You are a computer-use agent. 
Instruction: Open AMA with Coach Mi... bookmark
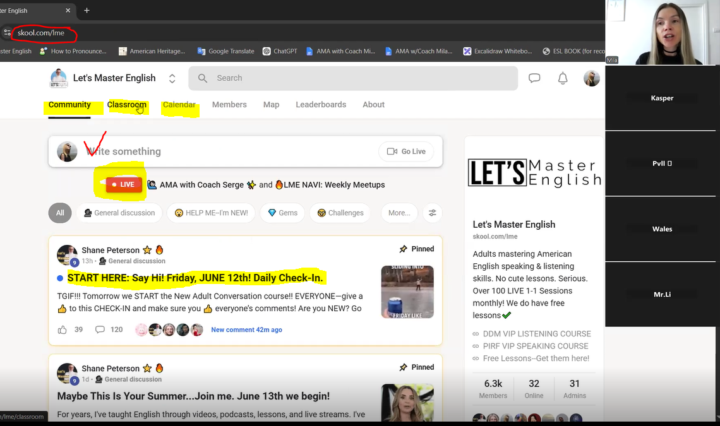tap(341, 51)
